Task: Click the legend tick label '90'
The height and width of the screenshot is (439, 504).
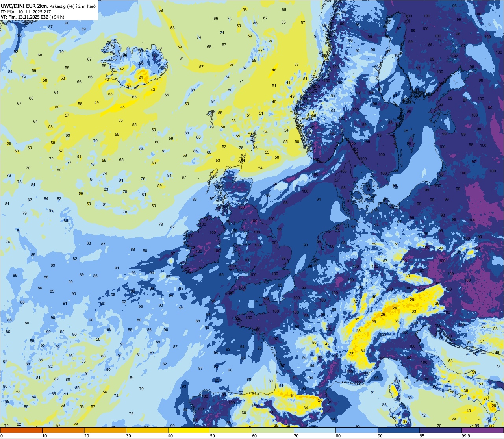Action: point(380,436)
